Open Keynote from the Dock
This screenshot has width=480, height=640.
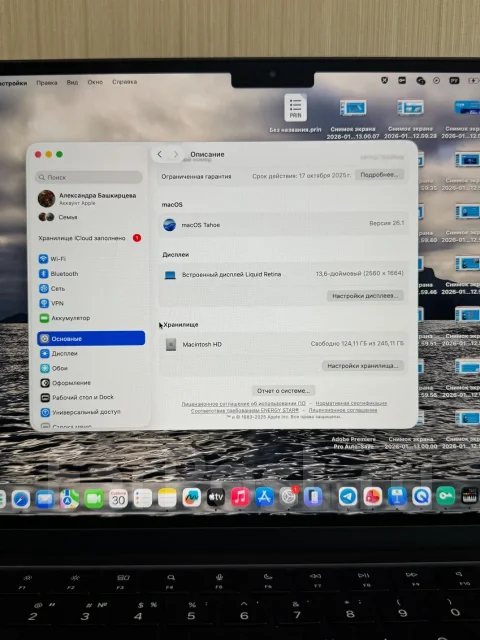click(x=397, y=496)
